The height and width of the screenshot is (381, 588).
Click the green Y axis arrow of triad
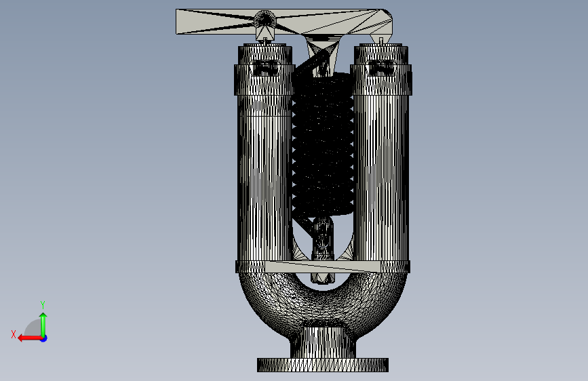43,324
